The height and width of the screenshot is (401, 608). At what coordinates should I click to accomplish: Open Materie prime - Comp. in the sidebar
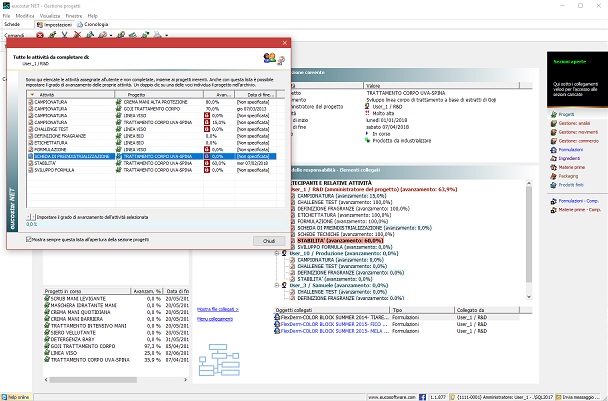579,210
